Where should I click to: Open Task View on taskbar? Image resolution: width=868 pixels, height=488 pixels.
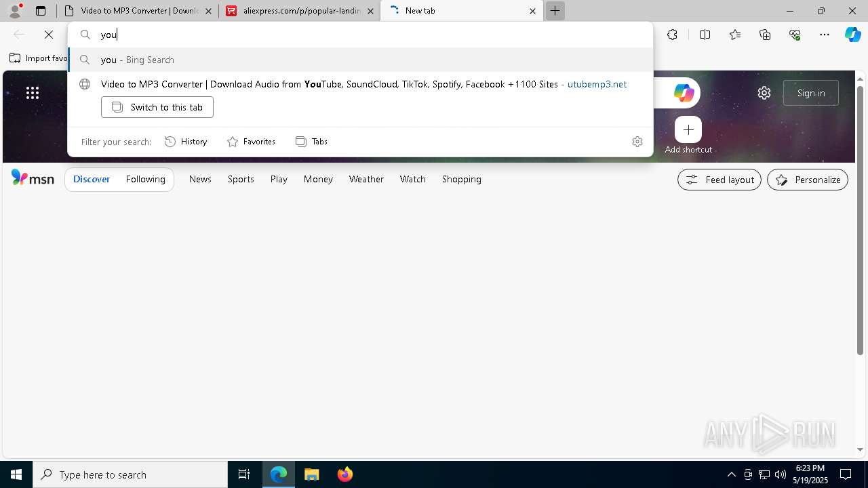[244, 474]
